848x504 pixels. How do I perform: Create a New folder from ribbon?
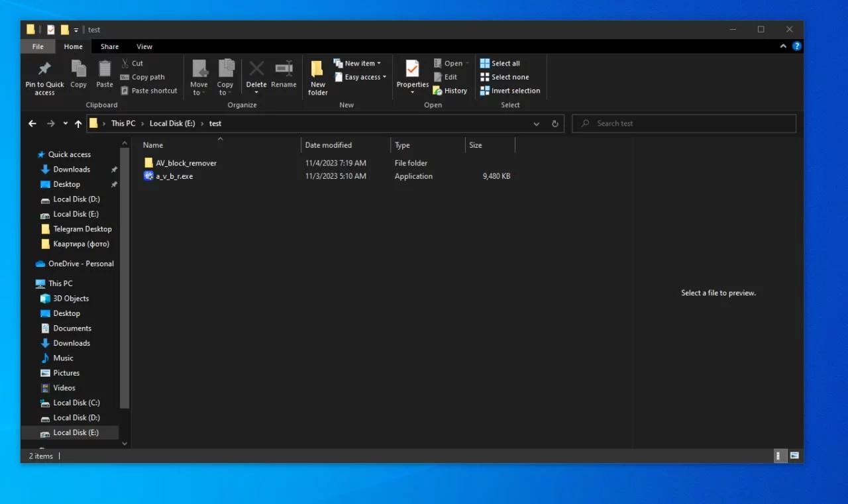coord(318,77)
